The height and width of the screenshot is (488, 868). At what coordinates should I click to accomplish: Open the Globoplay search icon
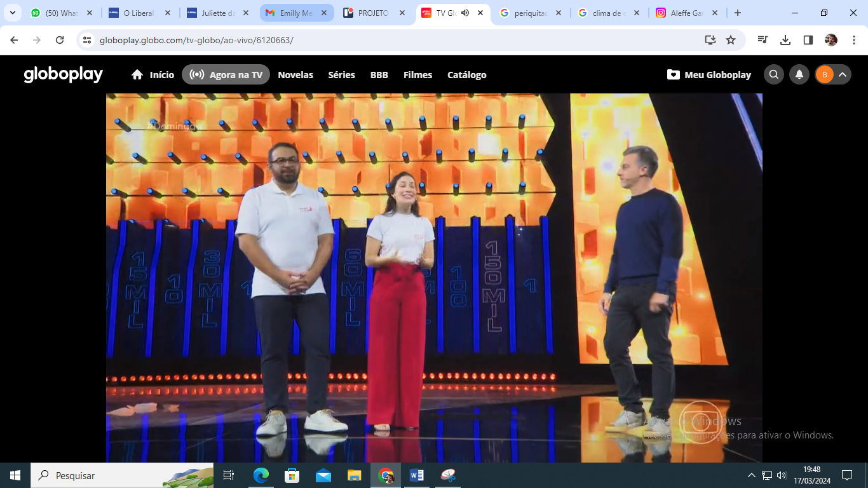[x=773, y=75]
